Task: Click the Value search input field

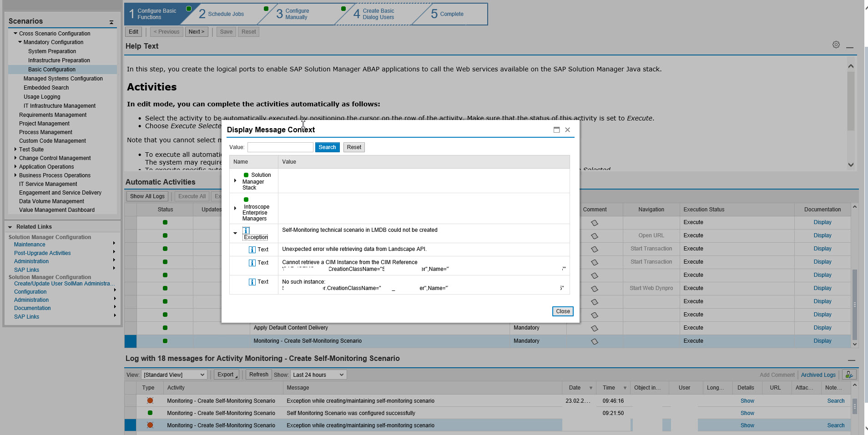Action: pyautogui.click(x=280, y=147)
